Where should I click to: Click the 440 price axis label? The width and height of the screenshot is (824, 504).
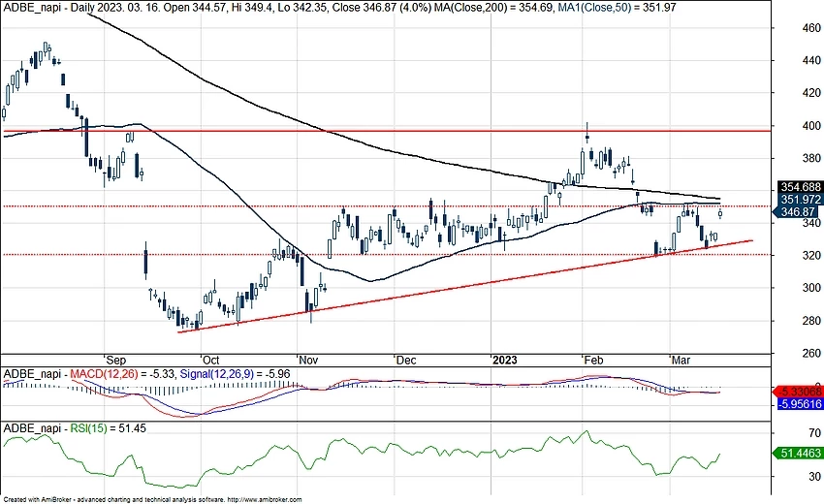click(811, 60)
